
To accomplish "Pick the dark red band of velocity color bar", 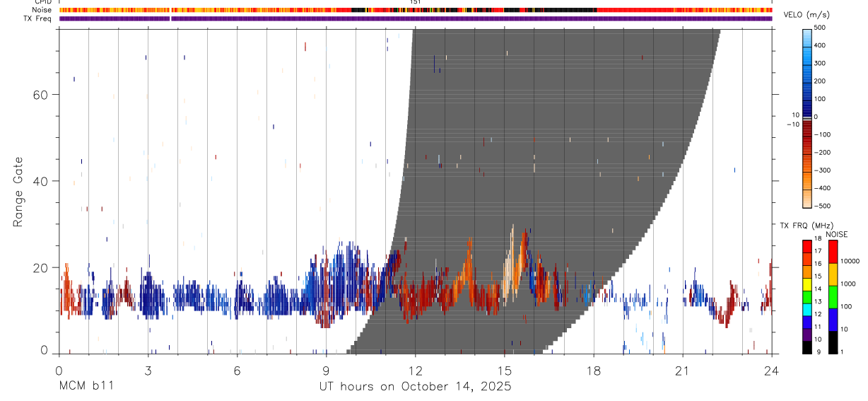I will [x=807, y=127].
